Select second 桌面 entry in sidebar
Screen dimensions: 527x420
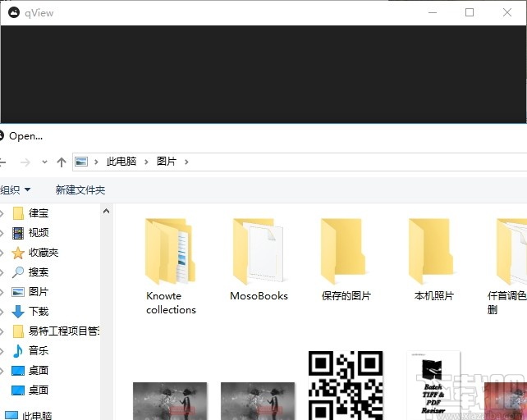39,390
